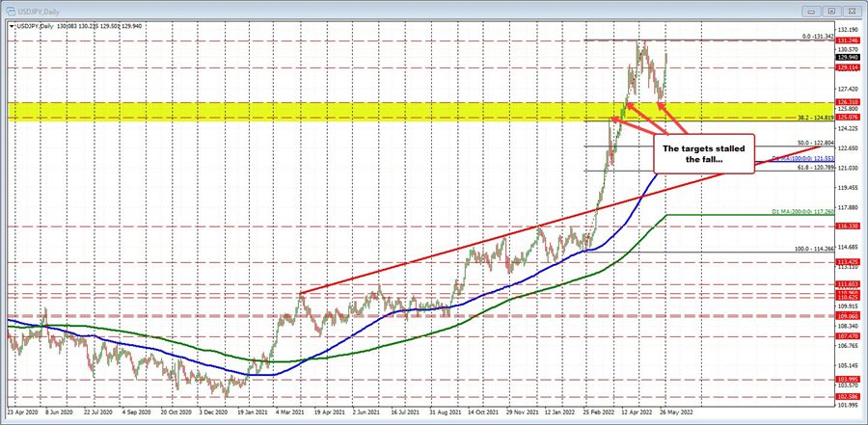Click the 16 Jul 2021 date label

[x=405, y=412]
